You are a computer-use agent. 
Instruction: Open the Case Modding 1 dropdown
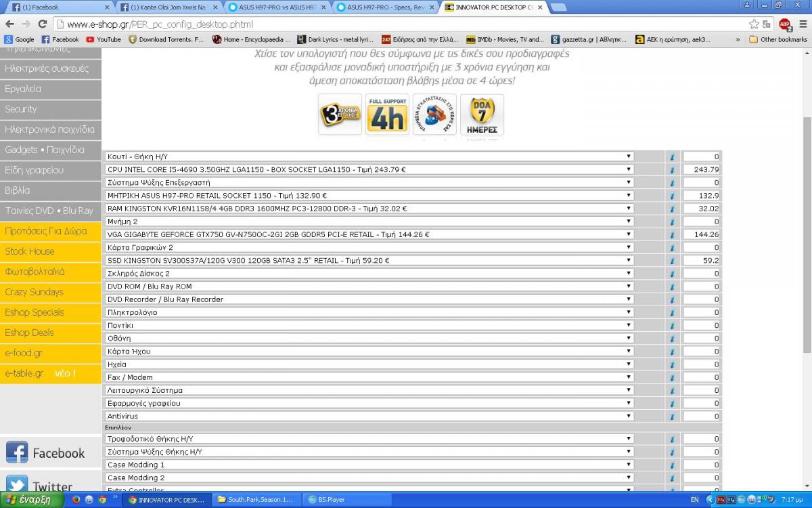(369, 465)
